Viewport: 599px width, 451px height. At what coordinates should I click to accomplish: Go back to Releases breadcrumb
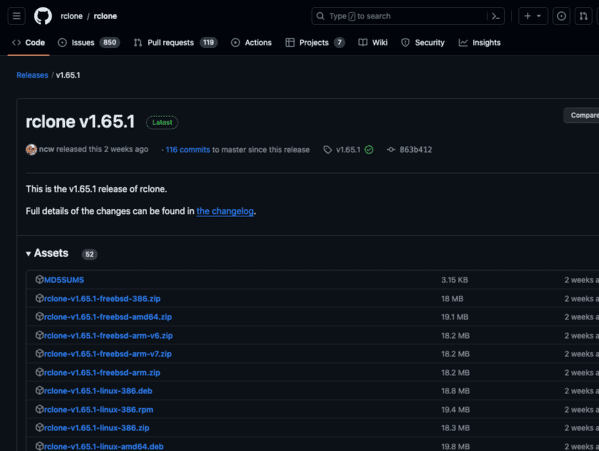32,75
